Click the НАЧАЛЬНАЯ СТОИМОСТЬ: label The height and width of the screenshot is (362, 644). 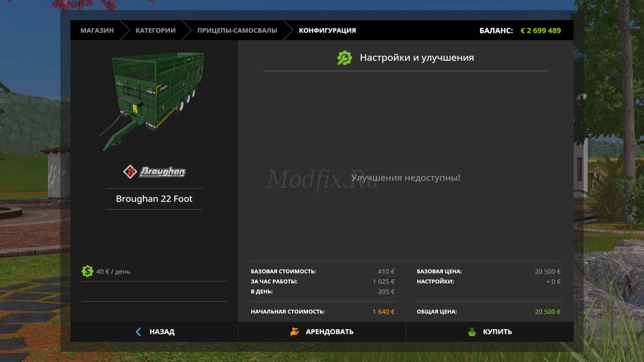click(x=288, y=311)
